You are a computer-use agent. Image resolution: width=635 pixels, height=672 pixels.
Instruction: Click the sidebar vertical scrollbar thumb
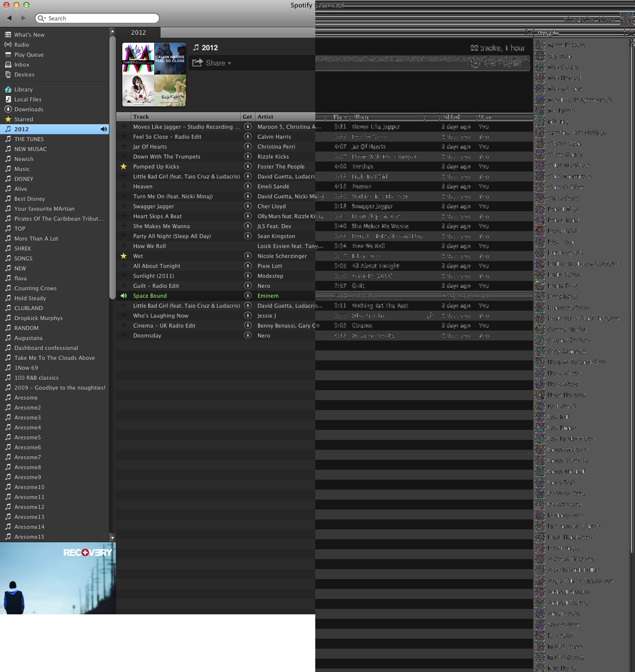(112, 167)
